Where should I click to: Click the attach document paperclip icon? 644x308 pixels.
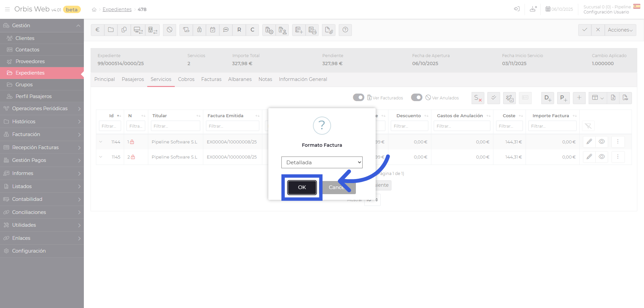click(329, 30)
